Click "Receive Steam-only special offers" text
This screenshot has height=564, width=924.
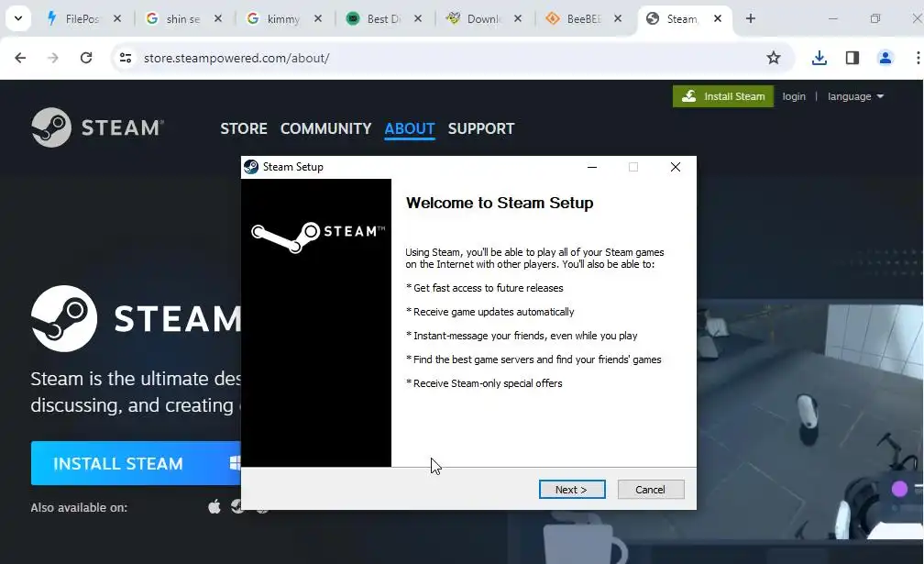click(x=488, y=383)
